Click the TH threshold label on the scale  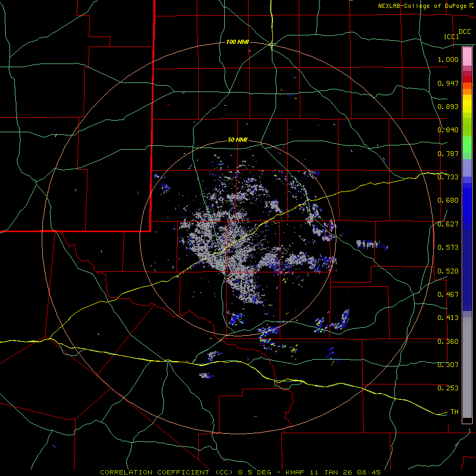click(454, 412)
